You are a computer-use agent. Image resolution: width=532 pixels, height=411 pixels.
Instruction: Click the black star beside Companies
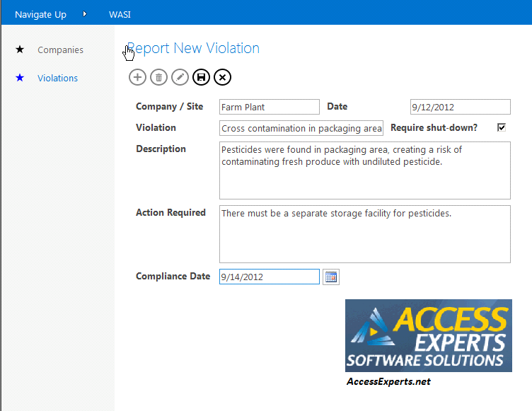tap(20, 50)
